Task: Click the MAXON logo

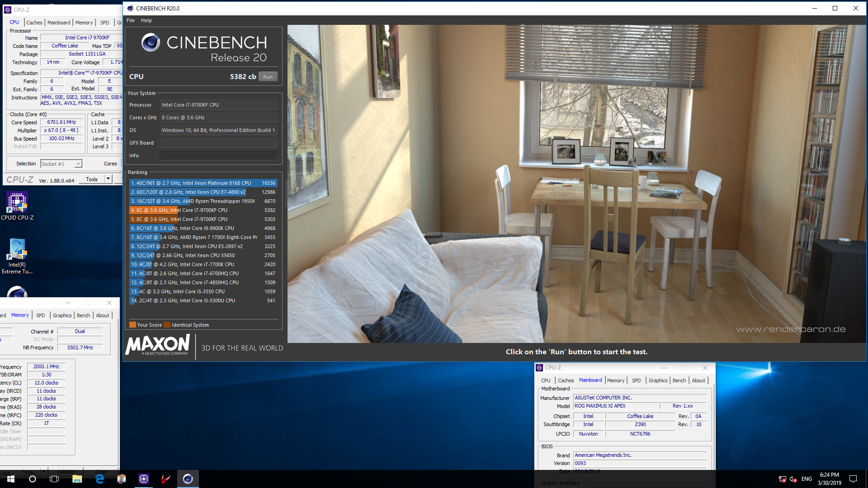Action: (x=157, y=346)
